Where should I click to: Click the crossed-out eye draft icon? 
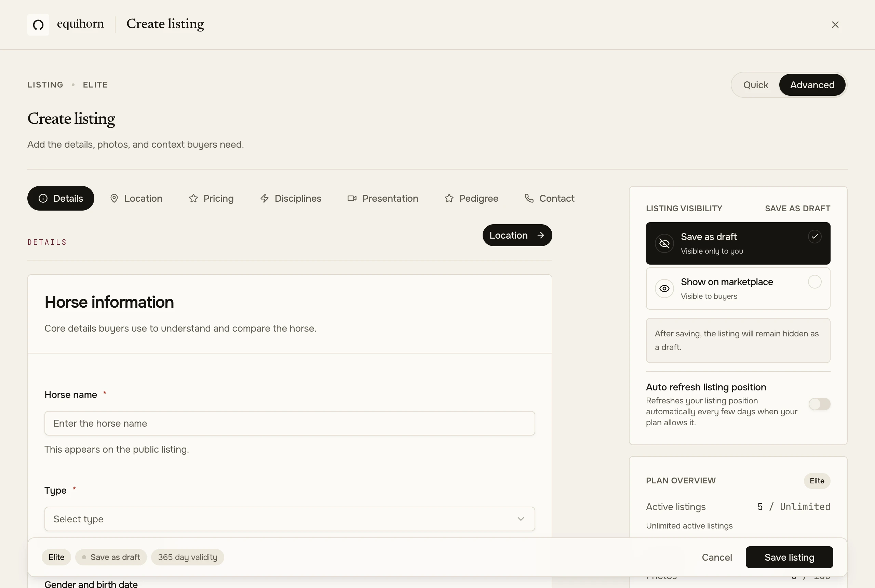pos(664,244)
